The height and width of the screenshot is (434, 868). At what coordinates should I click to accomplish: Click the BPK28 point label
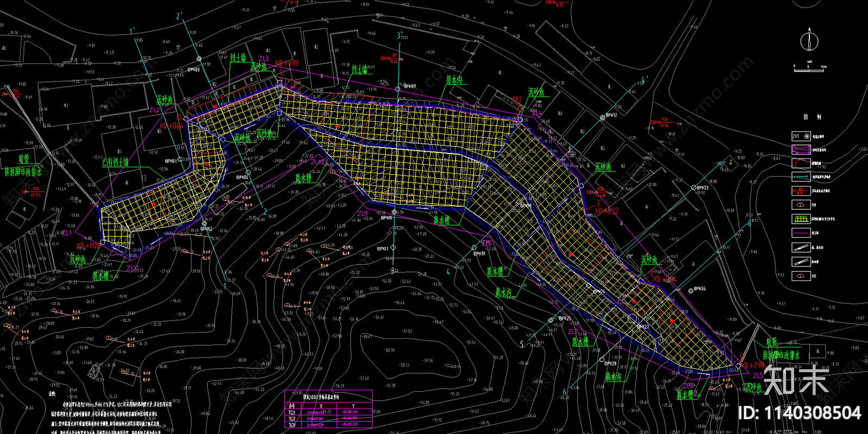610,363
